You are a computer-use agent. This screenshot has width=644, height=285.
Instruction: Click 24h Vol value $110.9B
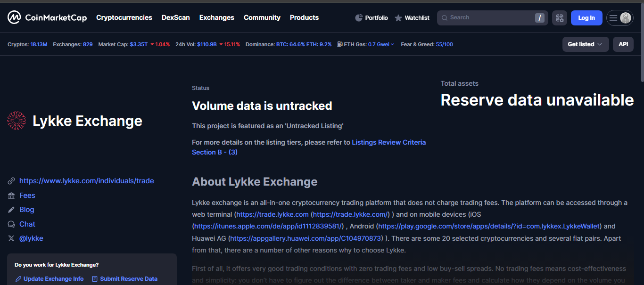pos(207,44)
